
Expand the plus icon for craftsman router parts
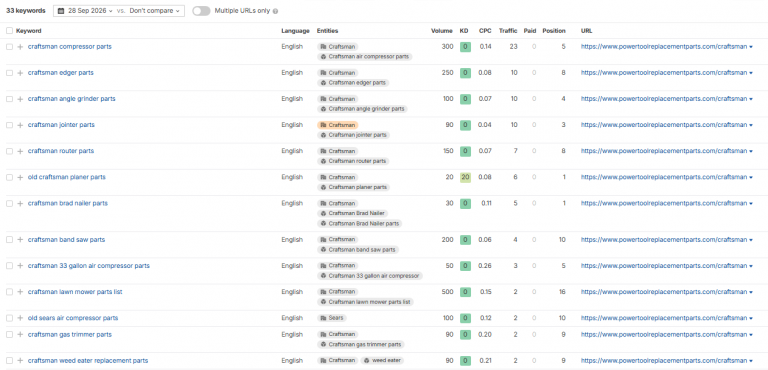pos(20,151)
